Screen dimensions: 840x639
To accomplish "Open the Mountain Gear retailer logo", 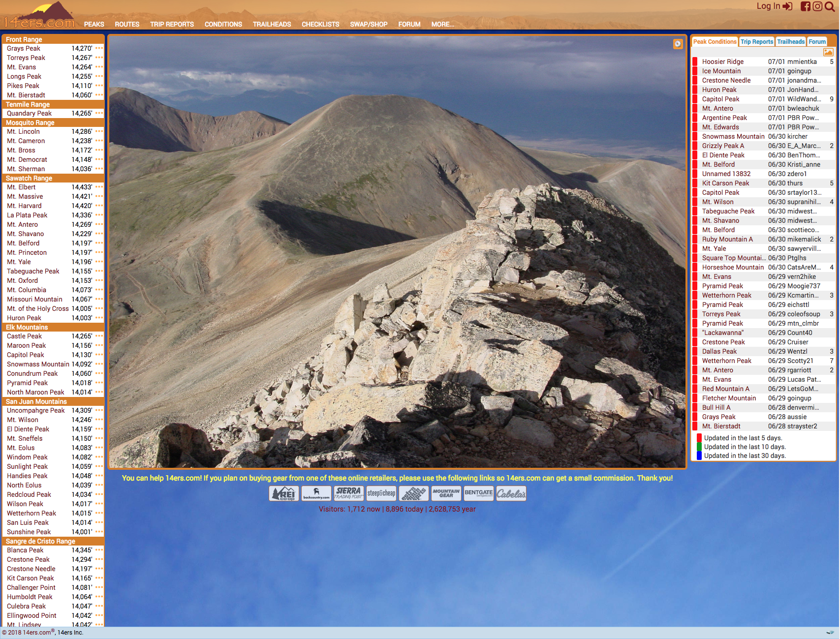I will click(446, 493).
